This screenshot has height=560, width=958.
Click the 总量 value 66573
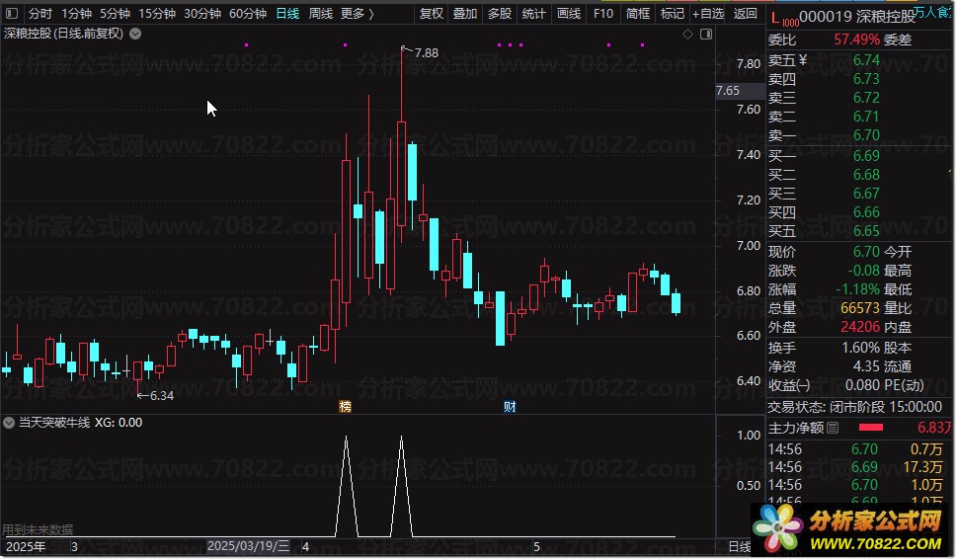[860, 308]
